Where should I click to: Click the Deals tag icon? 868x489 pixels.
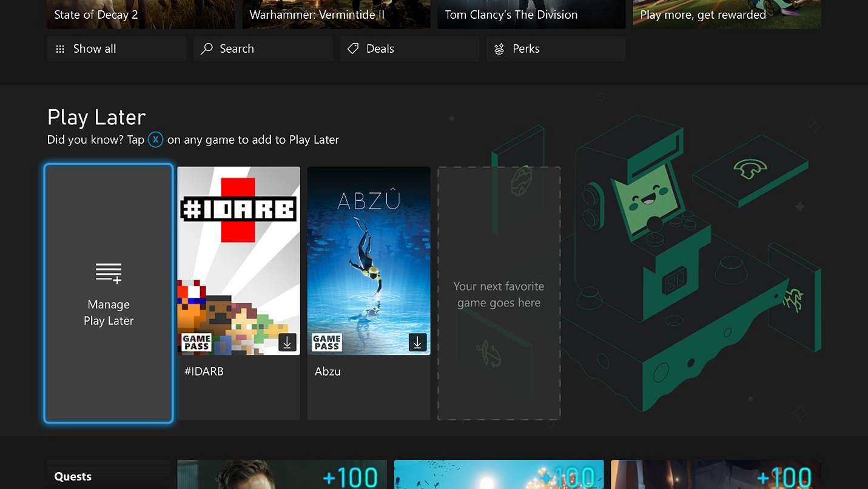(353, 49)
